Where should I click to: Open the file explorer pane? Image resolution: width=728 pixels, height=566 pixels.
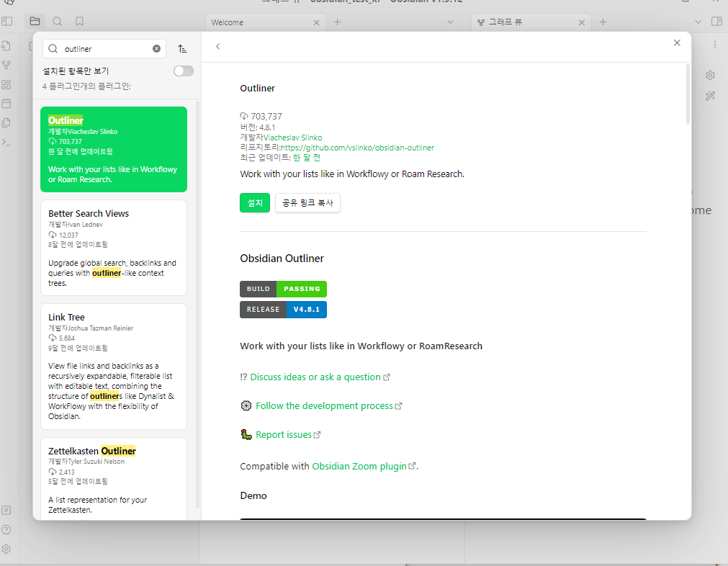pyautogui.click(x=35, y=22)
